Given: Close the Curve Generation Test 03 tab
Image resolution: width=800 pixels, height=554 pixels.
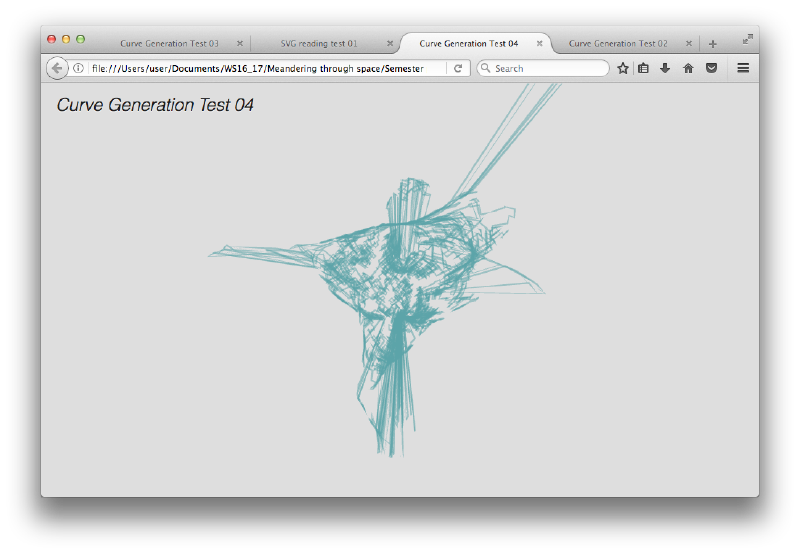Looking at the screenshot, I should click(240, 43).
